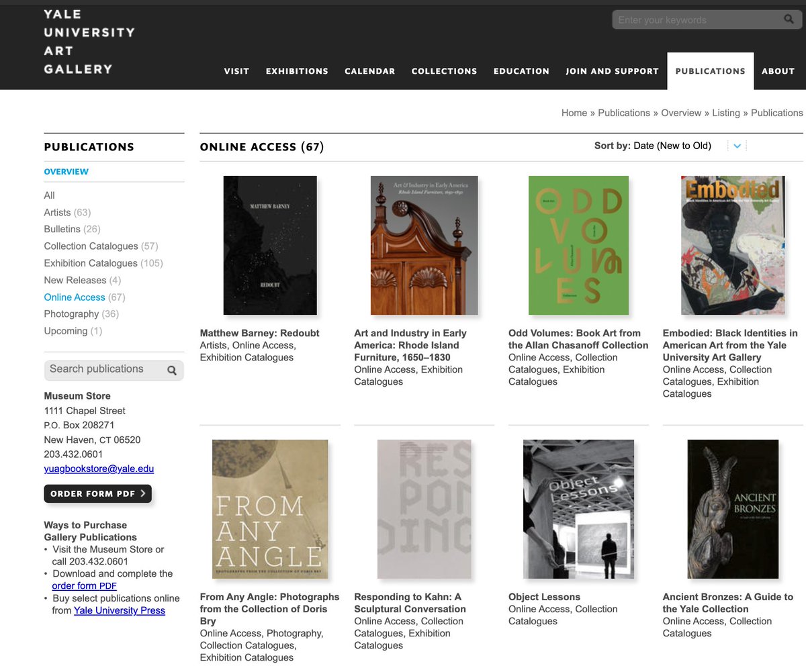This screenshot has width=806, height=672.
Task: Select Online Access (67) filter
Action: click(85, 297)
